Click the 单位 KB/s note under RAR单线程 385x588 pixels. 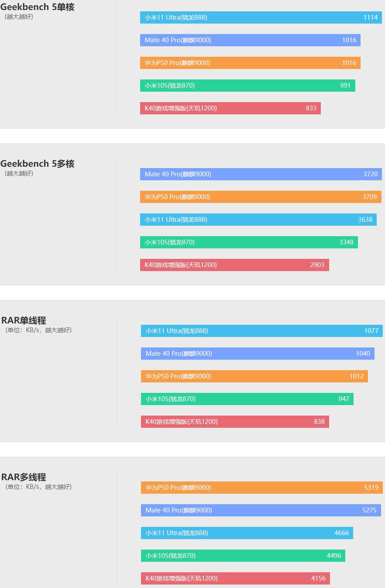tap(38, 330)
